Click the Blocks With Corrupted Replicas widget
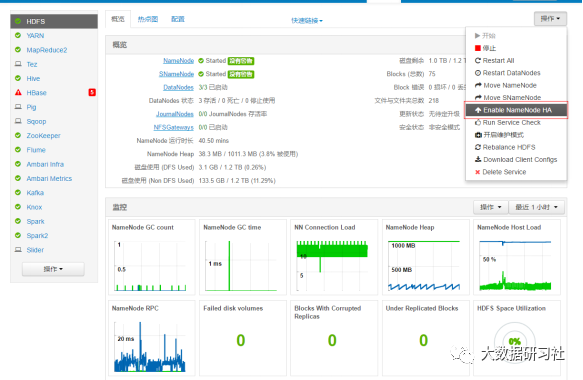Image resolution: width=583 pixels, height=380 pixels. pyautogui.click(x=334, y=338)
